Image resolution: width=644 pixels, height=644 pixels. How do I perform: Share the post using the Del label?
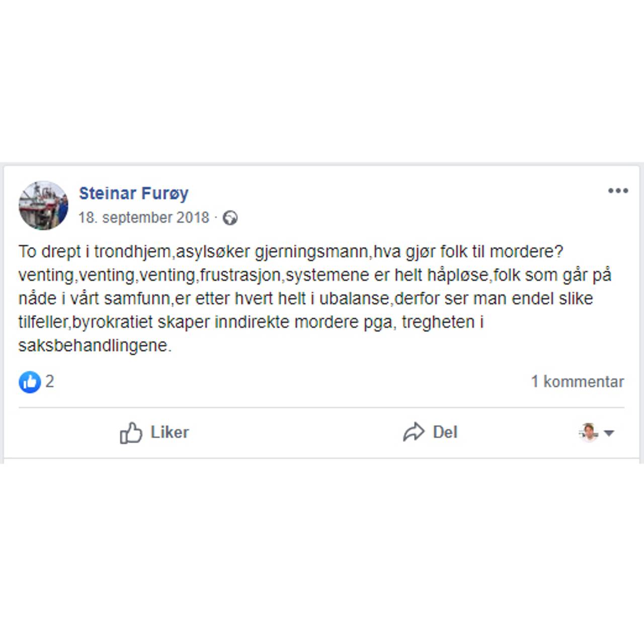[445, 432]
